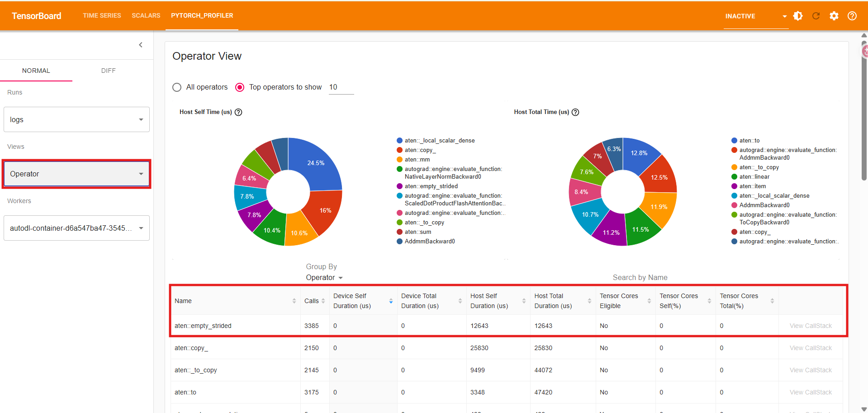Screen dimensions: 868x413
Task: Toggle the dark mode theme icon
Action: pos(798,16)
